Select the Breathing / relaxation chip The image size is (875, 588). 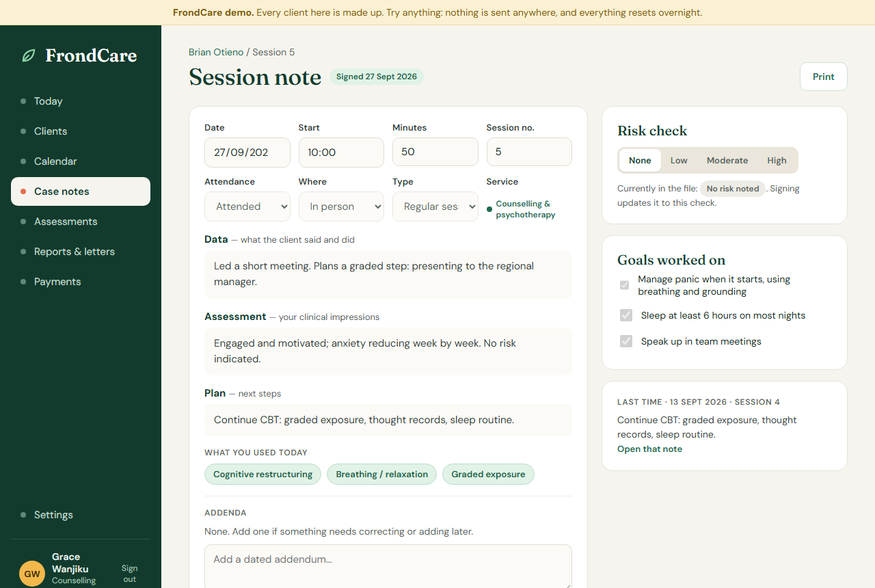381,474
